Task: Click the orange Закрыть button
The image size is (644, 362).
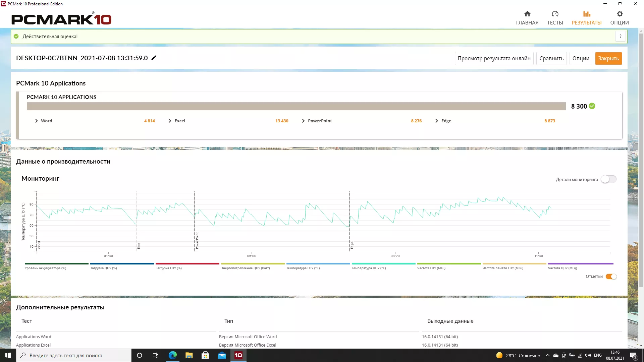Action: [x=608, y=58]
